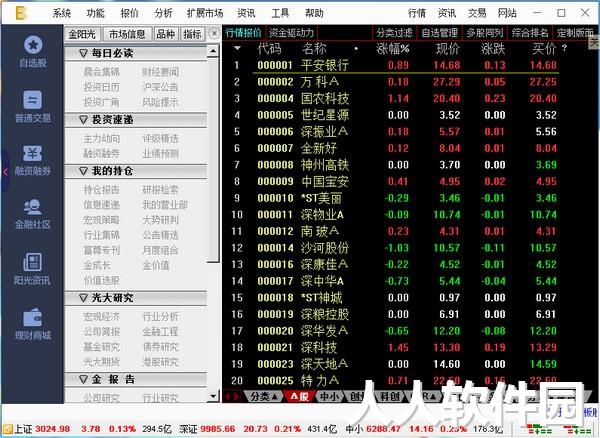Sort by the 涨幅% column header
This screenshot has width=600, height=438.
(392, 49)
